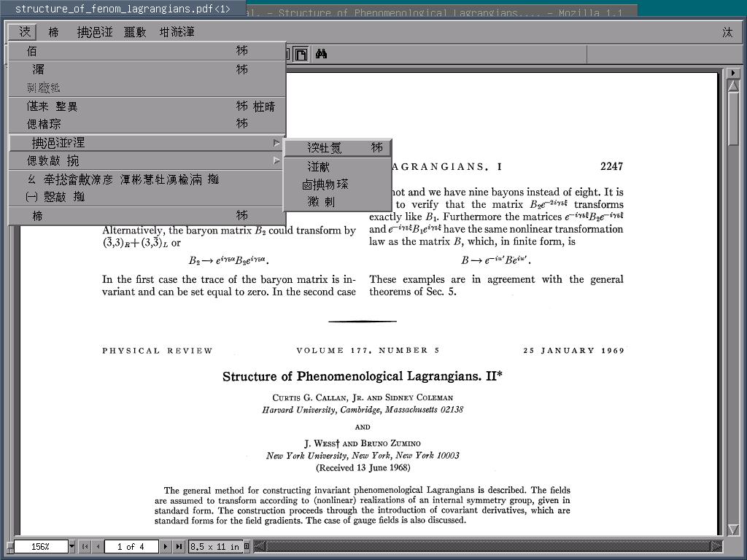Choose the menu entry with the two-part shortcut
This screenshot has width=747, height=560.
click(147, 106)
